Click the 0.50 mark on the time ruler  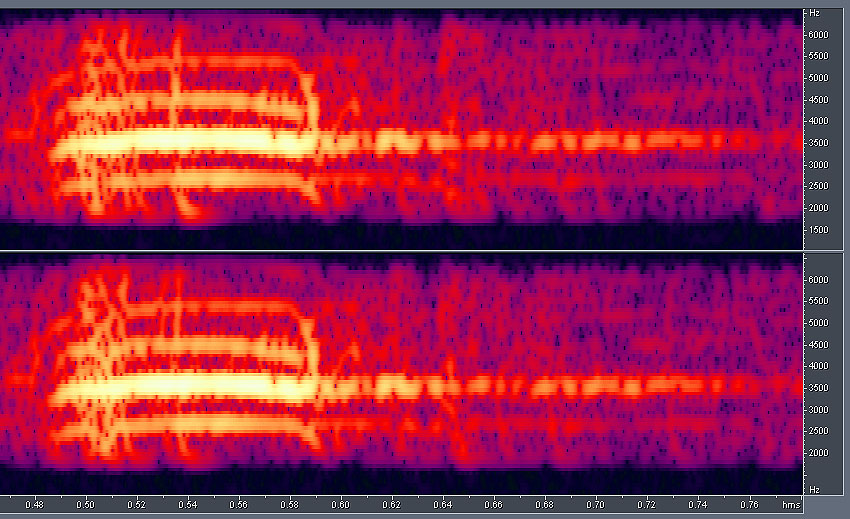point(85,505)
